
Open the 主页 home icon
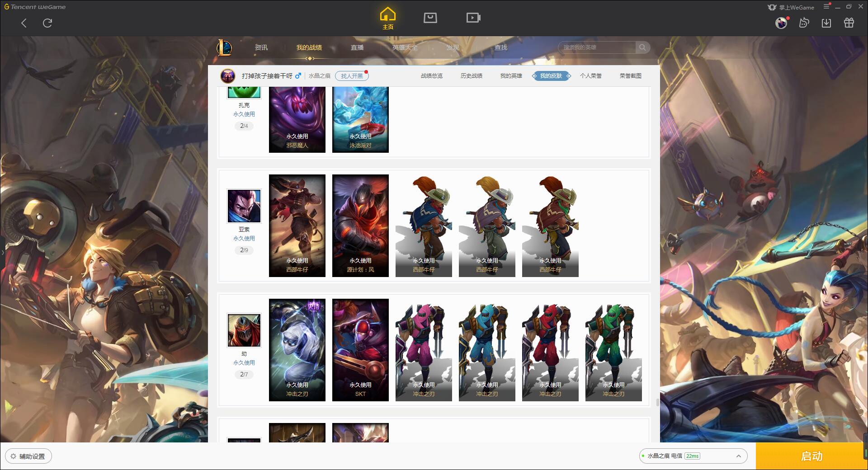click(388, 19)
